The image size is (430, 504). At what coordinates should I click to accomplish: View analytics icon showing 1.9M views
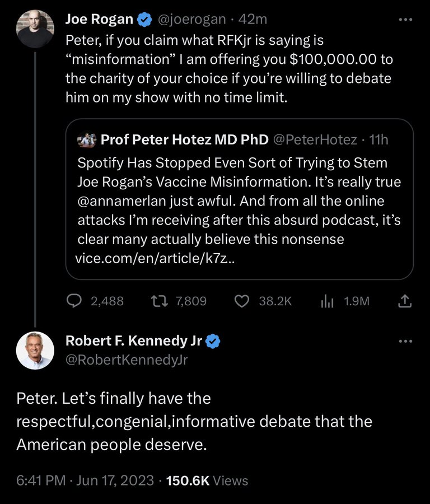(x=327, y=301)
